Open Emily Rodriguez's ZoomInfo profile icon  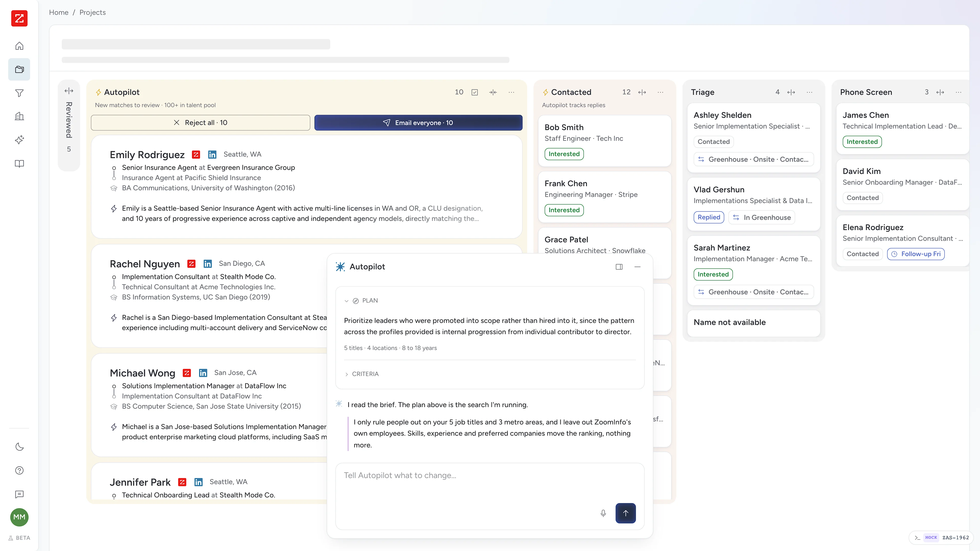(x=196, y=154)
